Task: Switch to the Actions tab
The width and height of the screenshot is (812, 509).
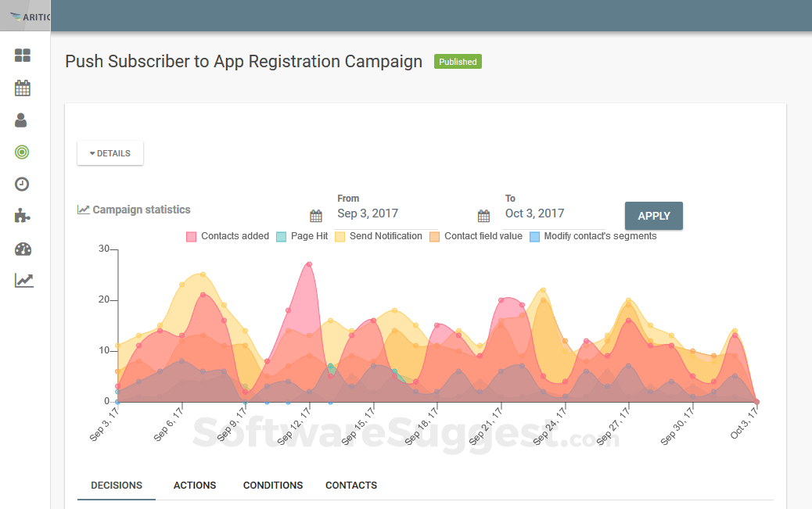Action: tap(195, 486)
